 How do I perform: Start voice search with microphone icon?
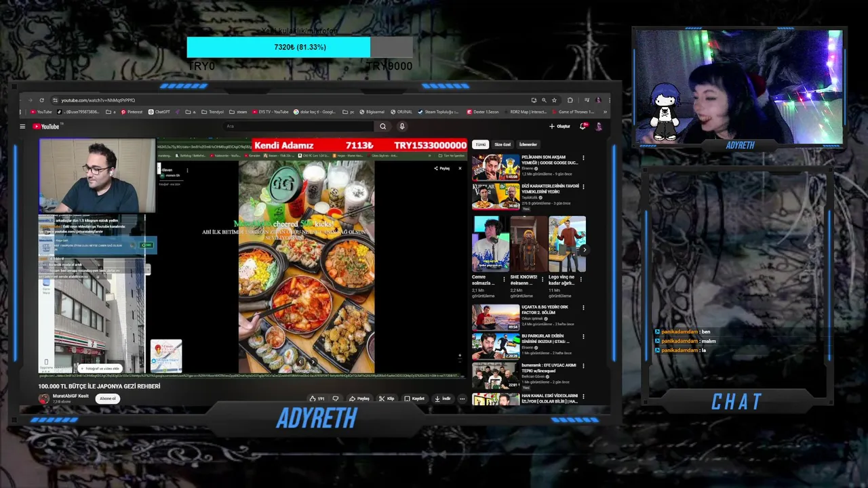point(402,126)
